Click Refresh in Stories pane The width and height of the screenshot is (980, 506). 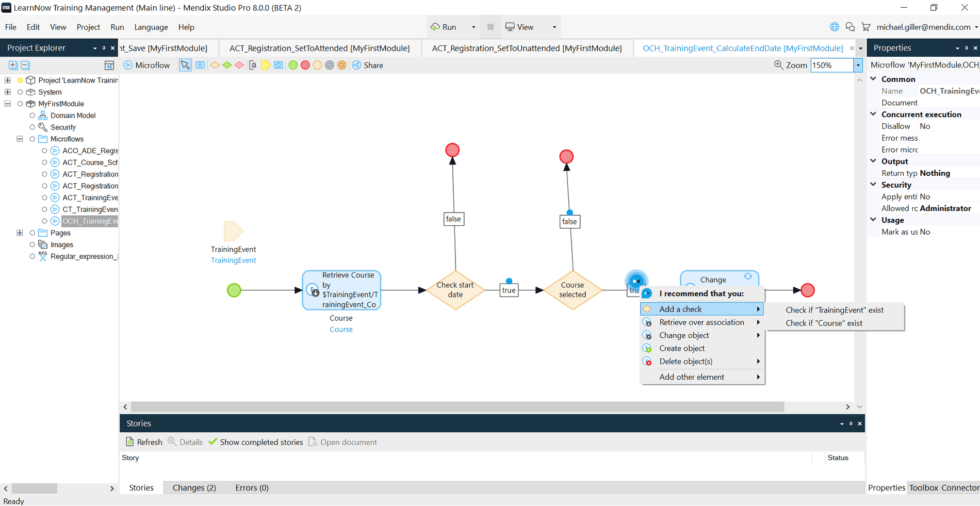point(144,442)
